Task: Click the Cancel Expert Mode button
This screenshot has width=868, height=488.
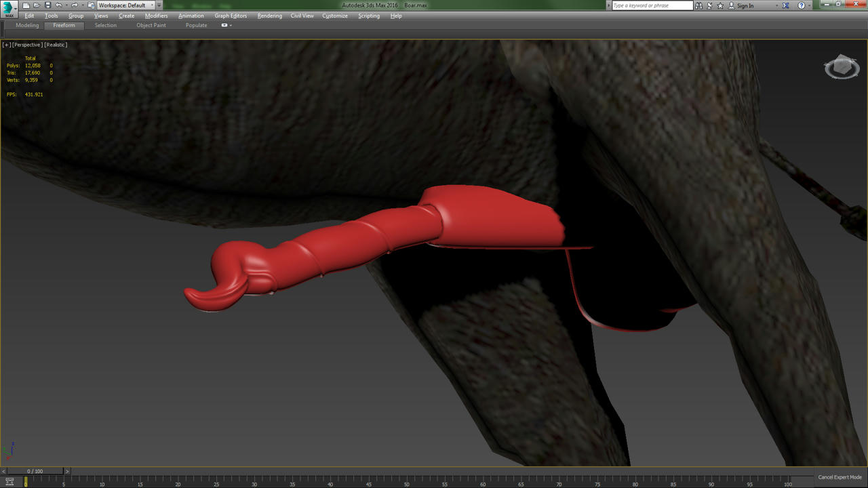Action: point(840,477)
